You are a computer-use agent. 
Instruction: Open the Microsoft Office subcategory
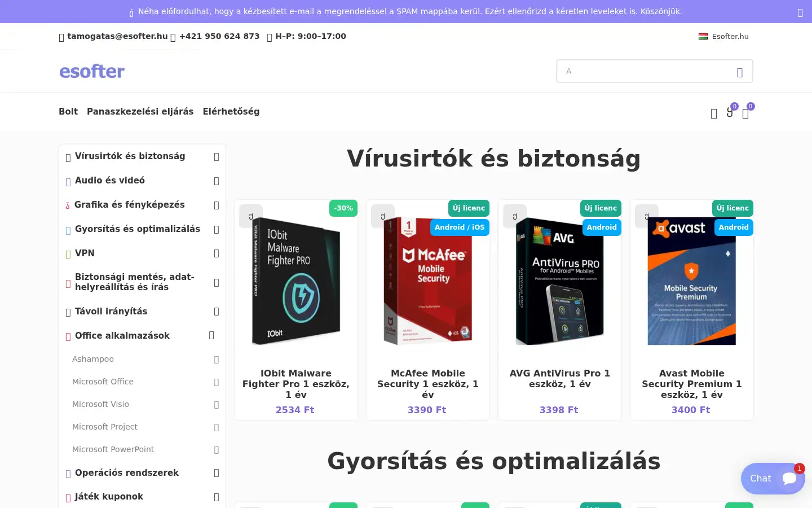[x=103, y=382]
